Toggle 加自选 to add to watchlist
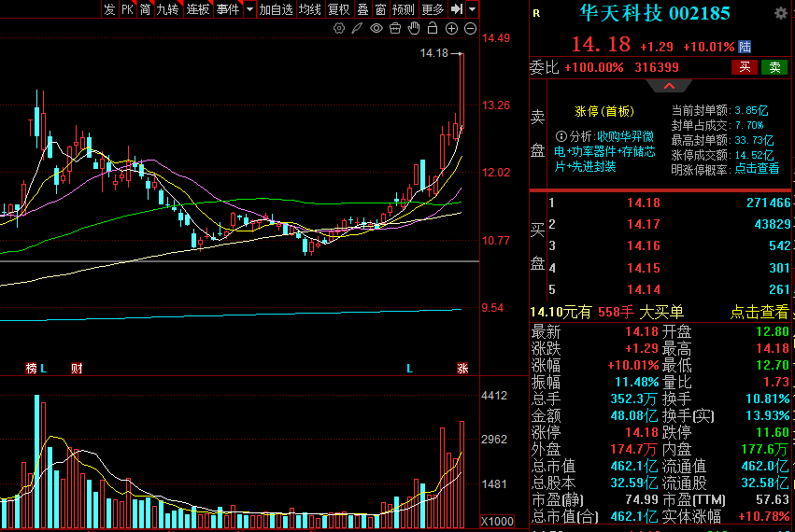This screenshot has height=532, width=795. tap(276, 9)
